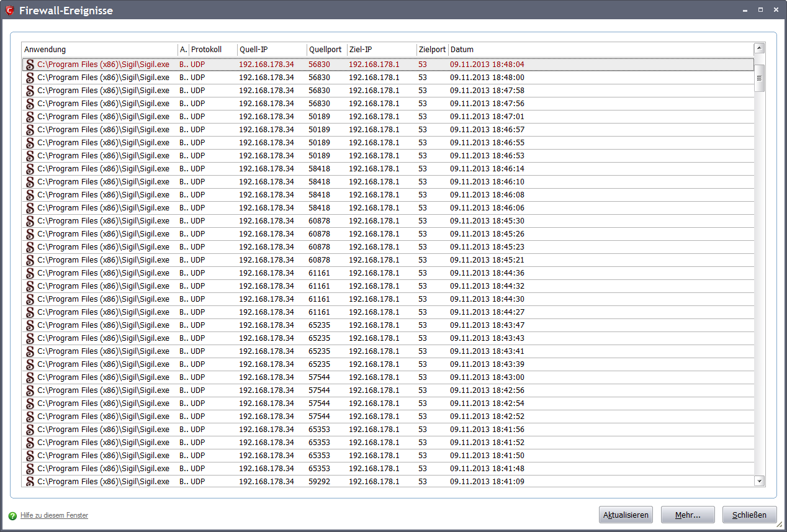This screenshot has width=787, height=532.
Task: Sort by Zielport column header
Action: (x=433, y=50)
